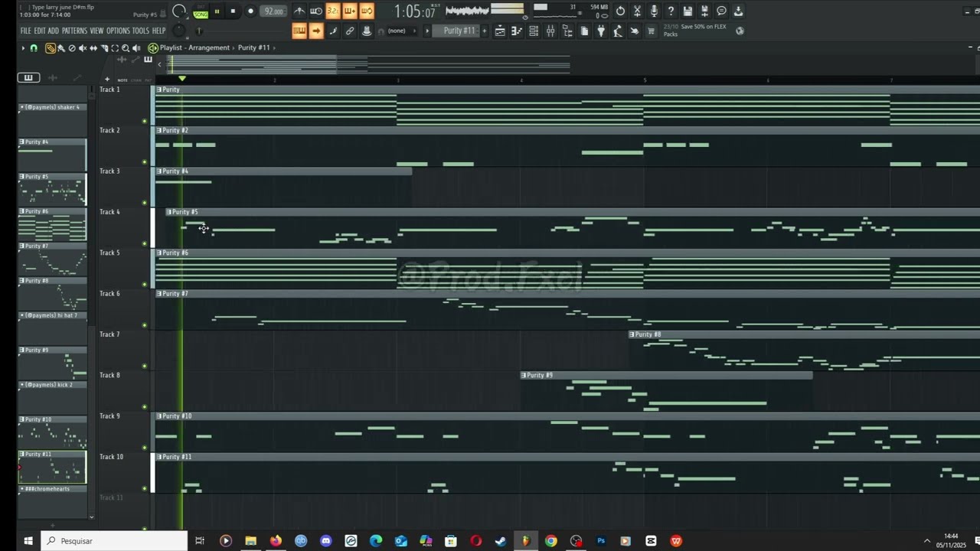Viewport: 980px width, 551px height.
Task: Open the content library shopping cart
Action: click(x=651, y=31)
